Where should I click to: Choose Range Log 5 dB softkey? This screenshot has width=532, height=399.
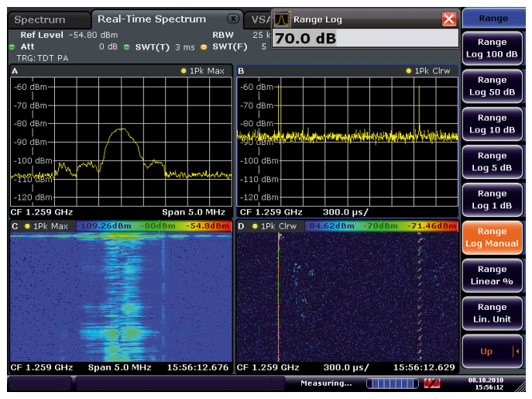pyautogui.click(x=492, y=162)
